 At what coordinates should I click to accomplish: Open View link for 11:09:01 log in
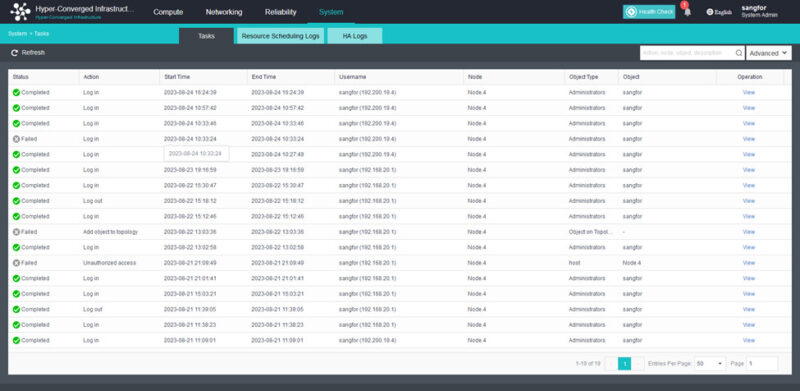(x=748, y=340)
